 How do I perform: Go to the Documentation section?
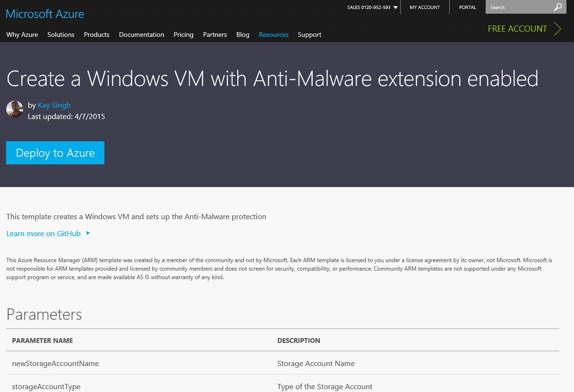[x=142, y=34]
